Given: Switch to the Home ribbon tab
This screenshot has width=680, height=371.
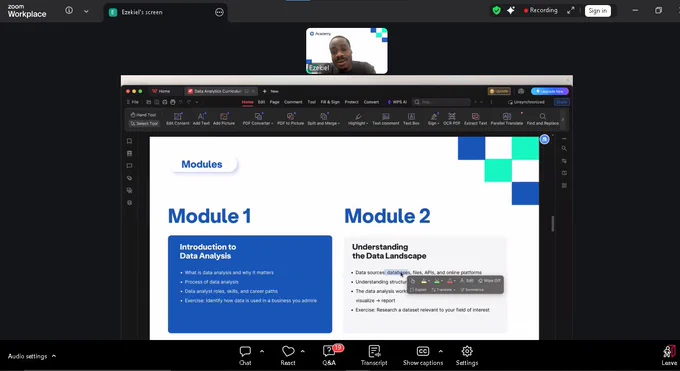Looking at the screenshot, I should 248,102.
